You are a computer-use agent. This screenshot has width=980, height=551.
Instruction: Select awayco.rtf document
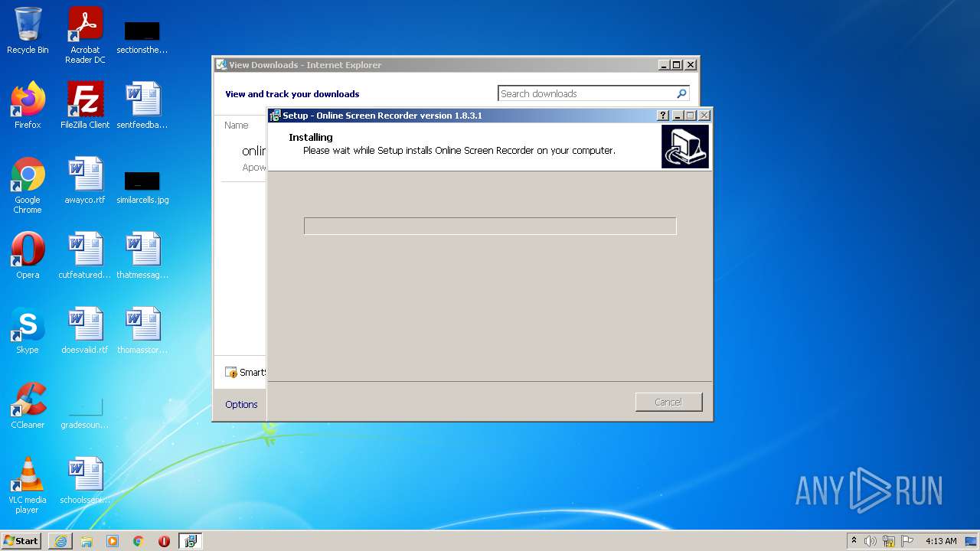pyautogui.click(x=85, y=181)
